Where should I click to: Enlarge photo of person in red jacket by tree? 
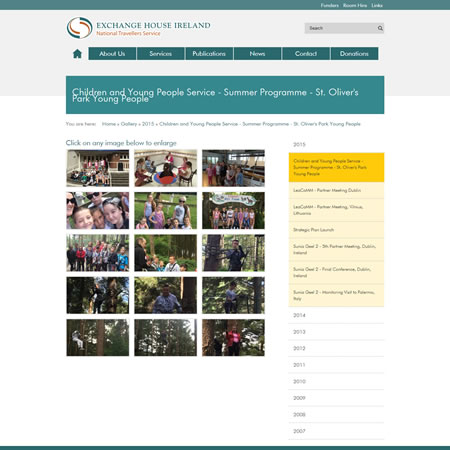[x=233, y=338]
